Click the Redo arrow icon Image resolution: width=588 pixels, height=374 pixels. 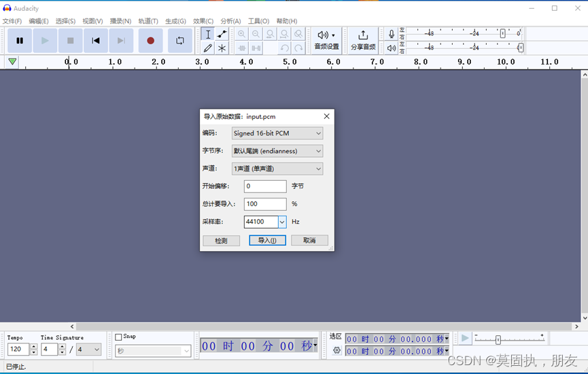coord(298,48)
